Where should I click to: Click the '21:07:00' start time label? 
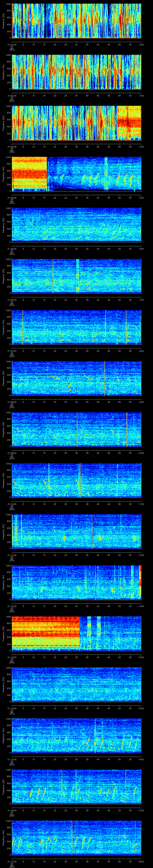click(x=12, y=351)
